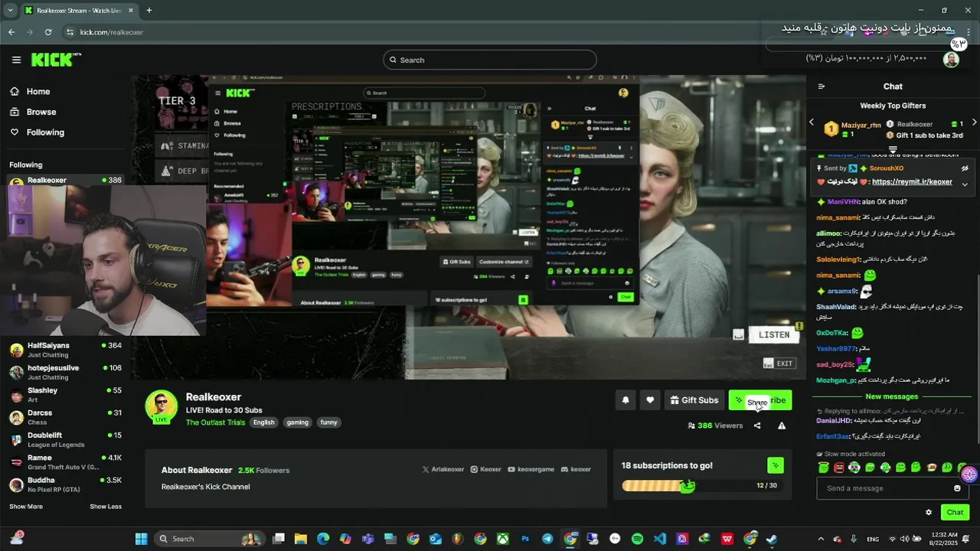Open Buddha channel in the sidebar
This screenshot has height=551, width=980.
[x=65, y=485]
